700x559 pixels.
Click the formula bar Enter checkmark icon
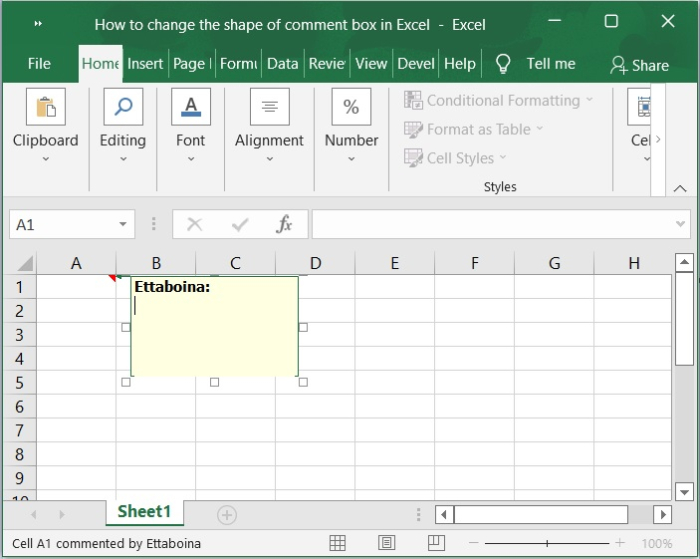coord(240,224)
